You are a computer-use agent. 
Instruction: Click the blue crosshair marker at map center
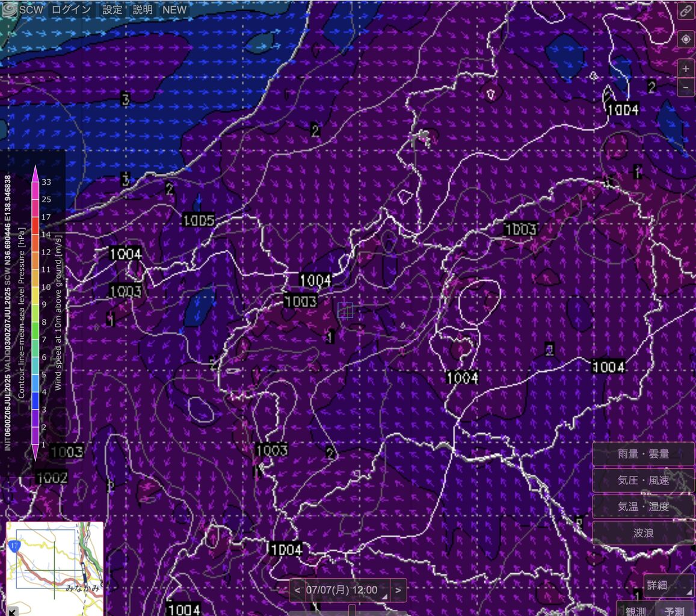[x=345, y=310]
